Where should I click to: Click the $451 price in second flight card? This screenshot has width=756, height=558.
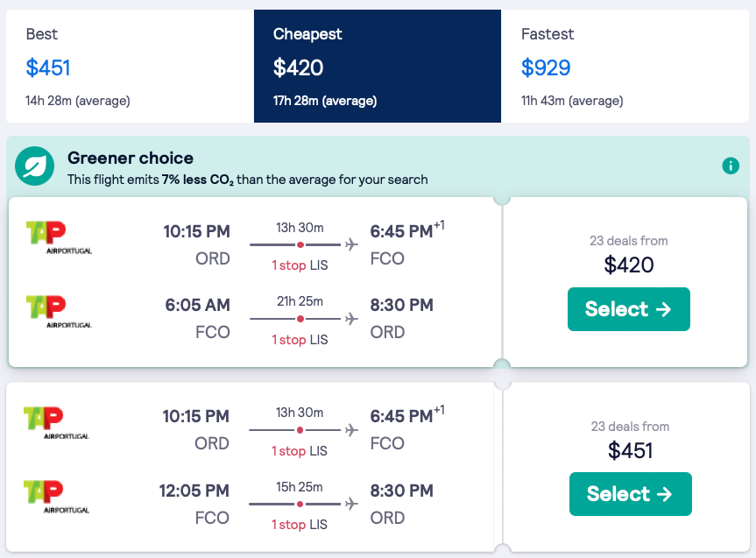coord(630,450)
